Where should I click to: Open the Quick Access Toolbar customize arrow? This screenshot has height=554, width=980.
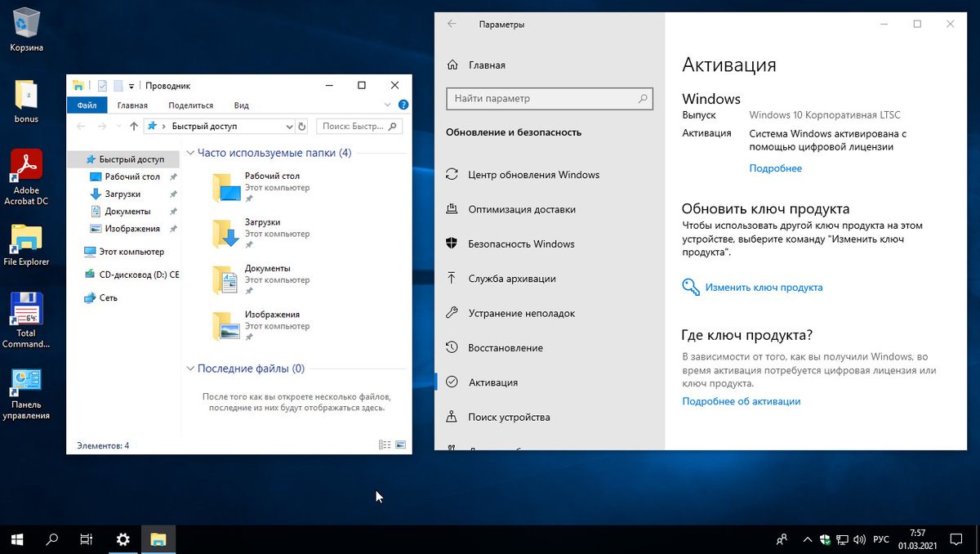point(131,86)
